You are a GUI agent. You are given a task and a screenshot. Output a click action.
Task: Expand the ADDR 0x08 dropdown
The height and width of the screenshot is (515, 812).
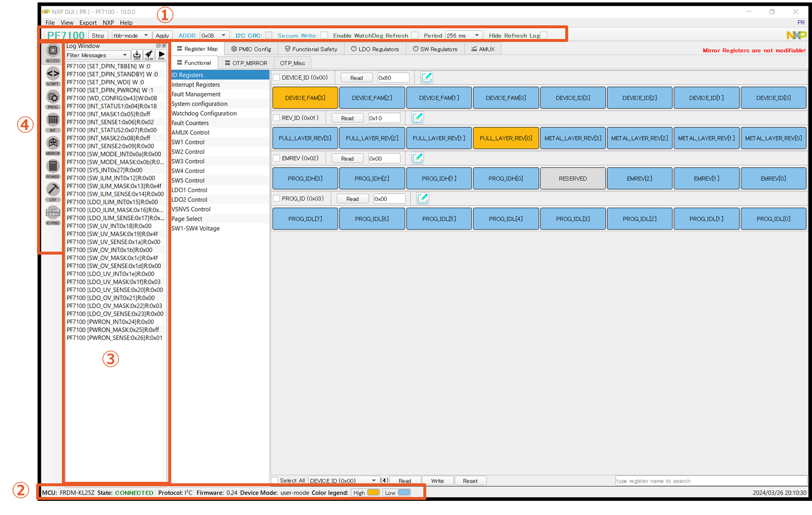(x=214, y=36)
